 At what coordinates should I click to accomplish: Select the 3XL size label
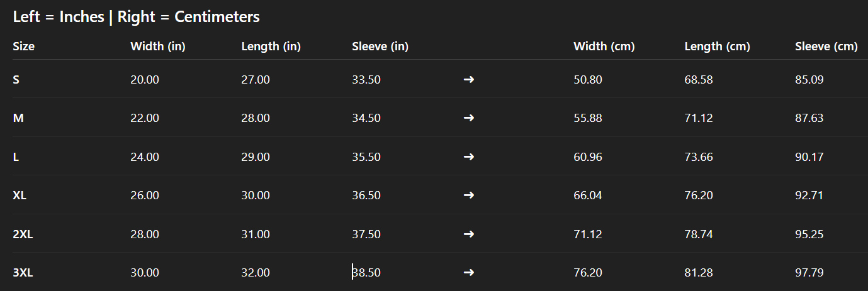pyautogui.click(x=23, y=273)
